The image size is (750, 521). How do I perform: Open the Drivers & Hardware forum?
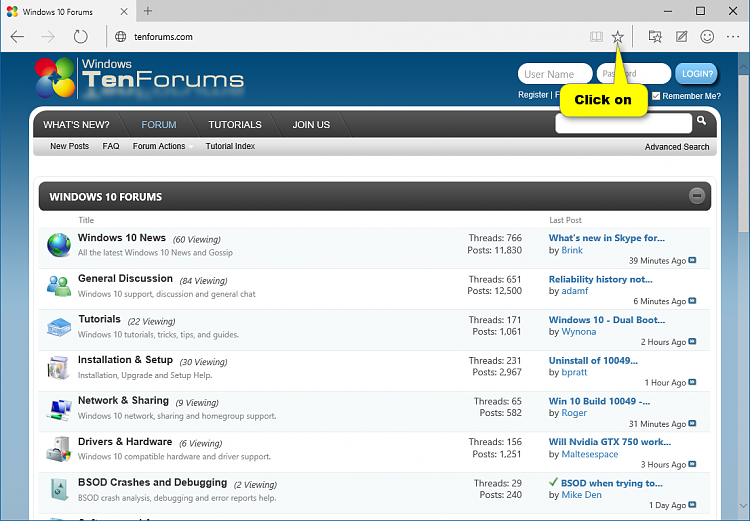click(125, 442)
